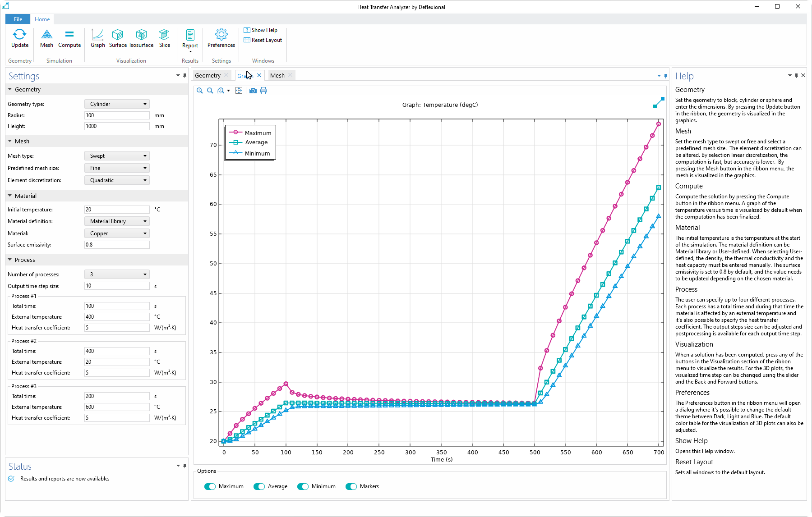Open the File menu

click(x=18, y=19)
